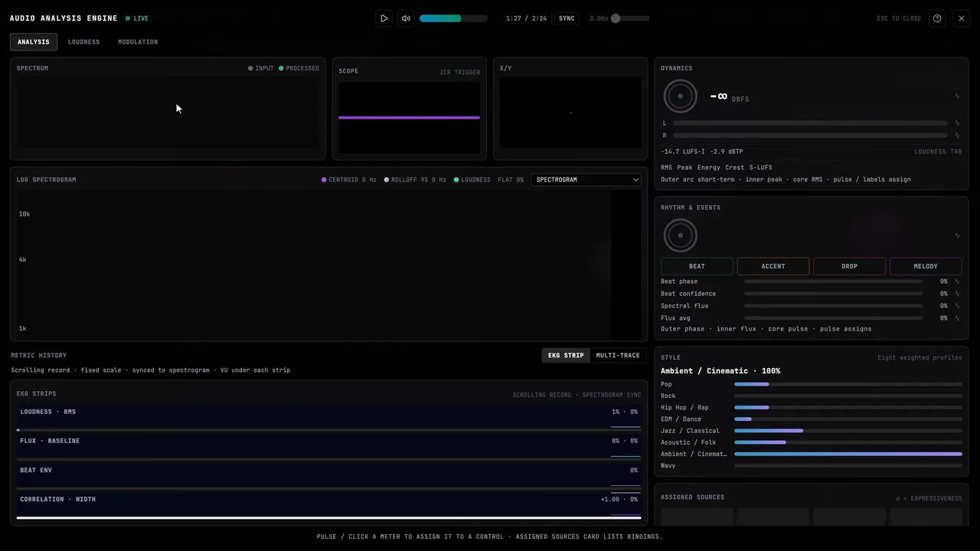Assign Beat phase via its pulse icon

tap(957, 282)
